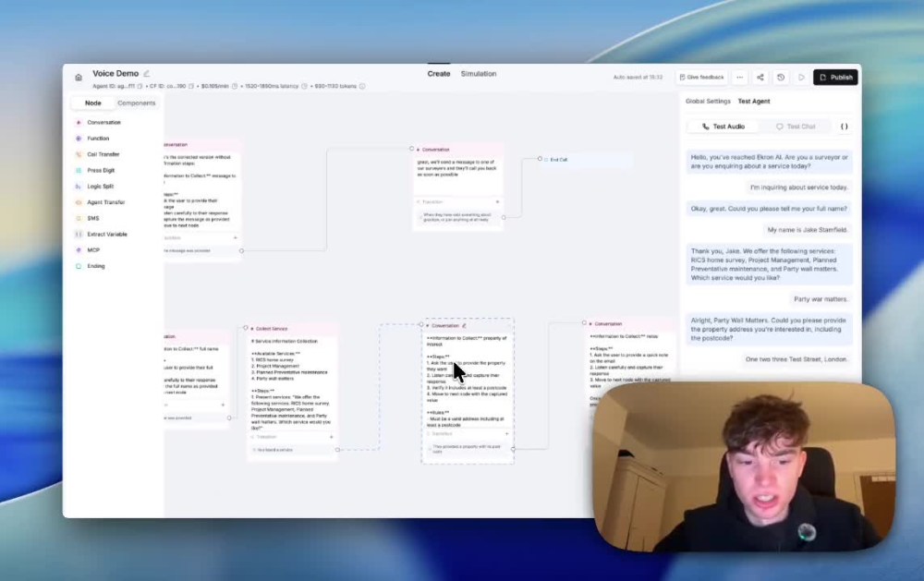This screenshot has height=581, width=924.
Task: Select the End Call node
Action: (x=587, y=160)
